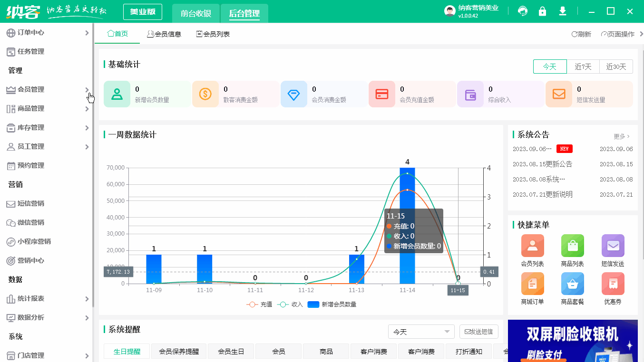Open the 会员列表 quick menu icon

532,246
